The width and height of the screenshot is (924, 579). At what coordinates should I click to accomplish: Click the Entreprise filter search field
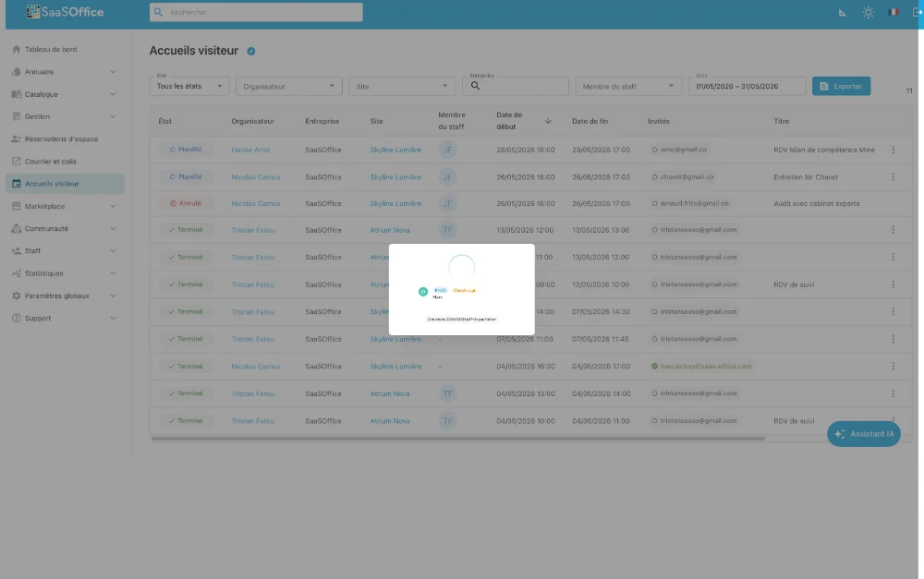point(515,86)
